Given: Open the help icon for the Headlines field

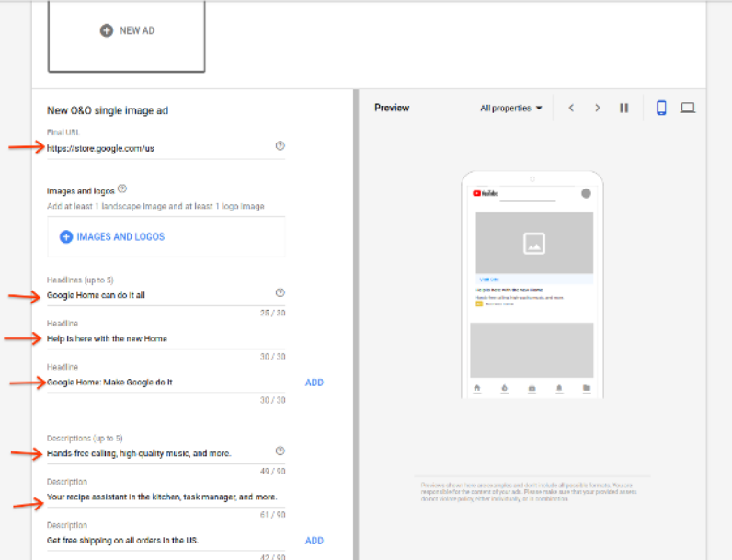Looking at the screenshot, I should (280, 293).
